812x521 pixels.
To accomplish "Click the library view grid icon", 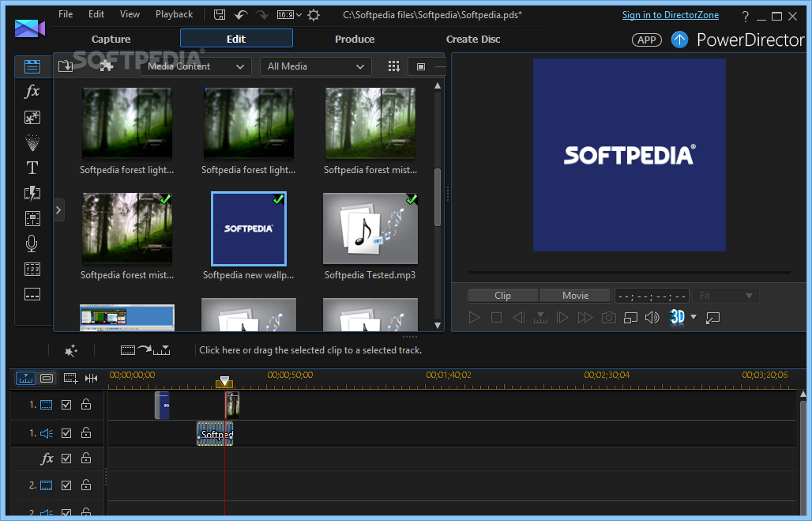I will click(394, 66).
